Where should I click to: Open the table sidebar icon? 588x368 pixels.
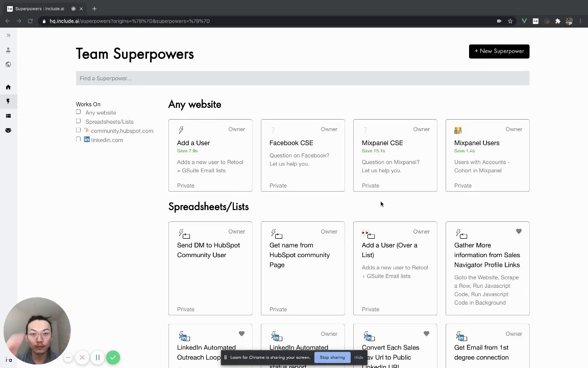point(8,116)
